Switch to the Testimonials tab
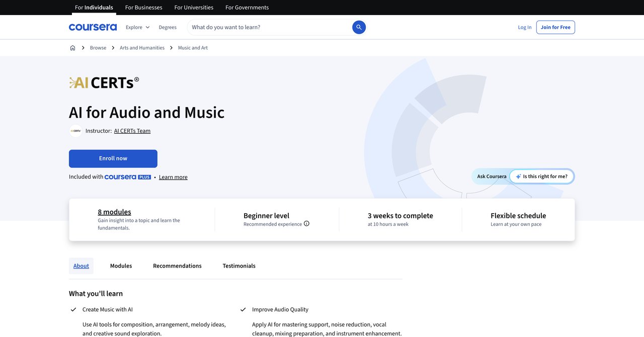The image size is (644, 337). point(239,266)
